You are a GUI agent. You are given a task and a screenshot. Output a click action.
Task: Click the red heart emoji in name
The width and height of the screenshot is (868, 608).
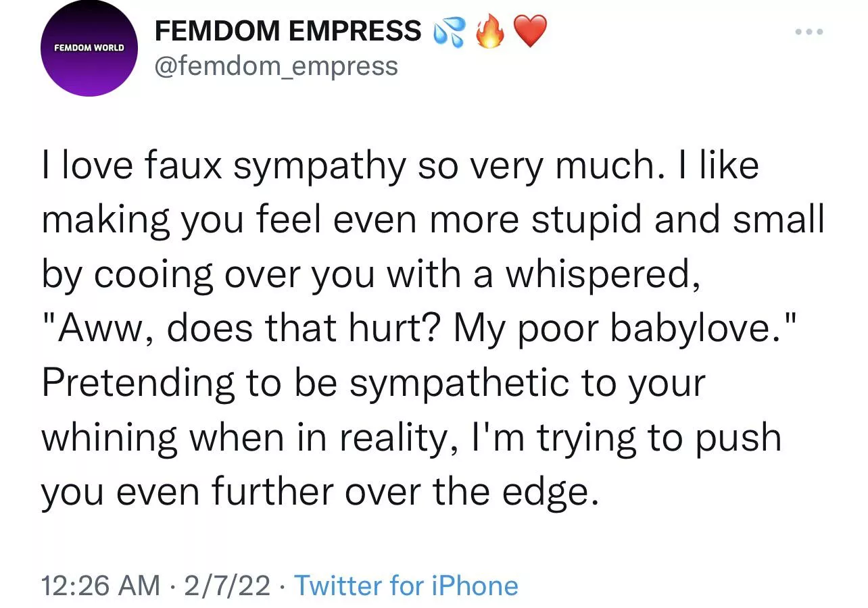click(x=530, y=30)
